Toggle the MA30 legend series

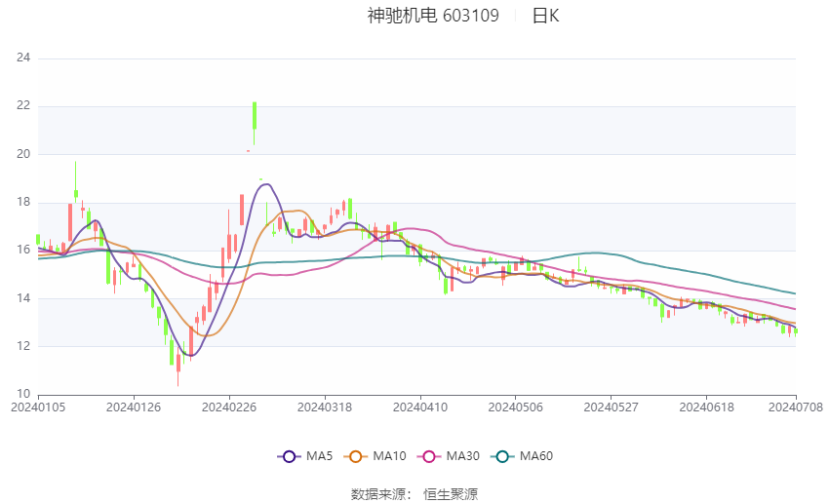coord(449,456)
